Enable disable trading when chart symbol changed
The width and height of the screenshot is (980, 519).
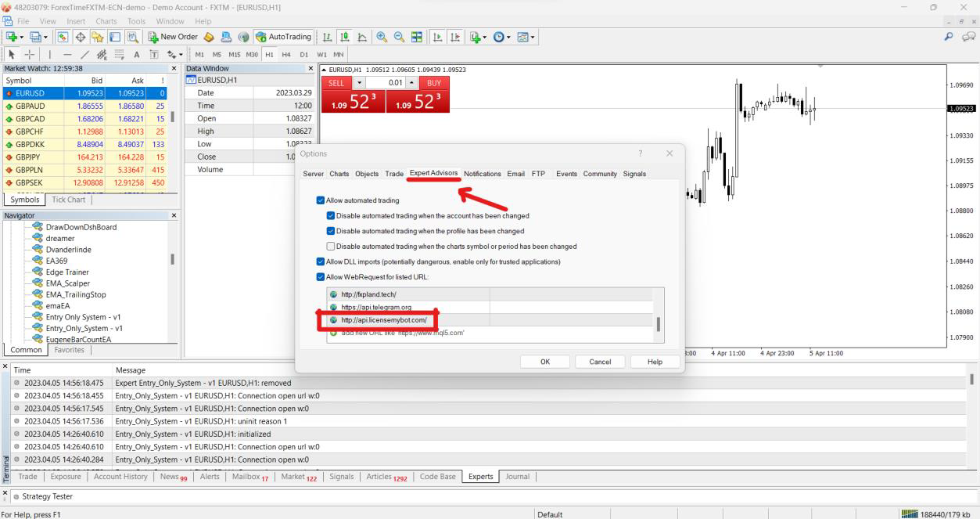coord(331,247)
